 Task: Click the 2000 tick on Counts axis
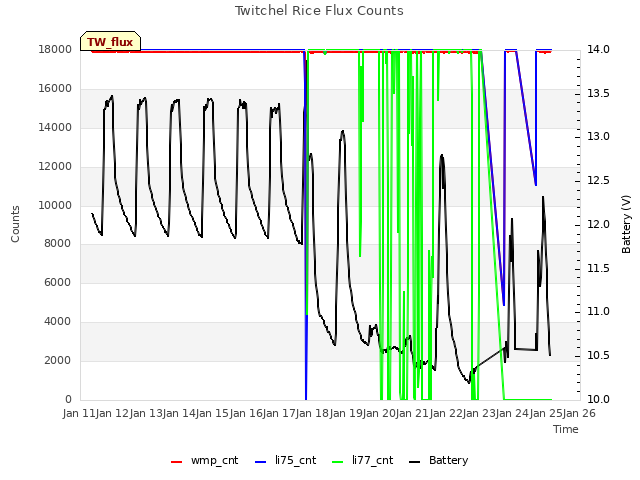tap(58, 360)
